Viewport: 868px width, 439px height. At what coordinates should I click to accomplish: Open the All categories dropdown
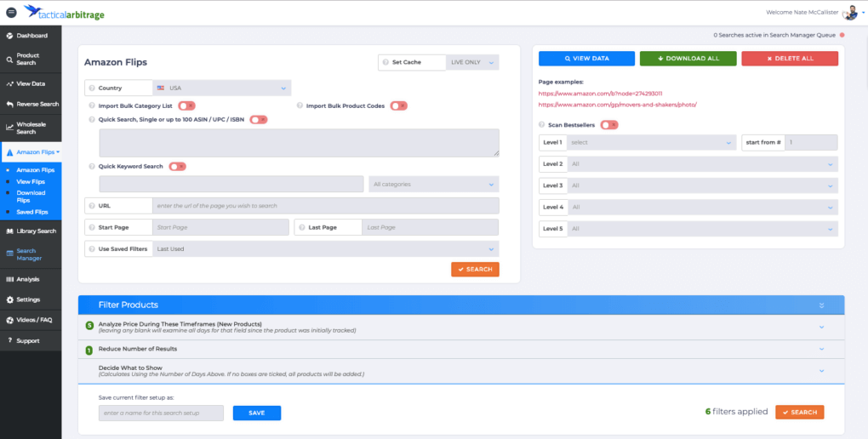click(433, 184)
